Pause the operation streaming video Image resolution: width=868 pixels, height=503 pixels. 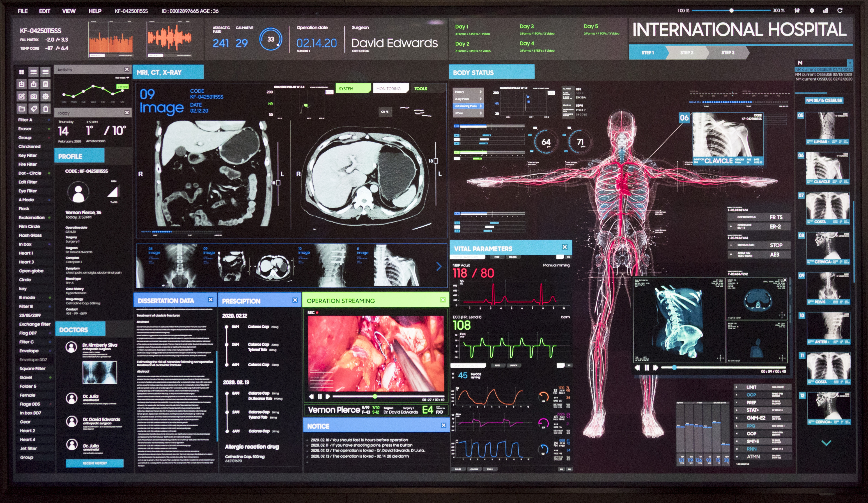(320, 397)
